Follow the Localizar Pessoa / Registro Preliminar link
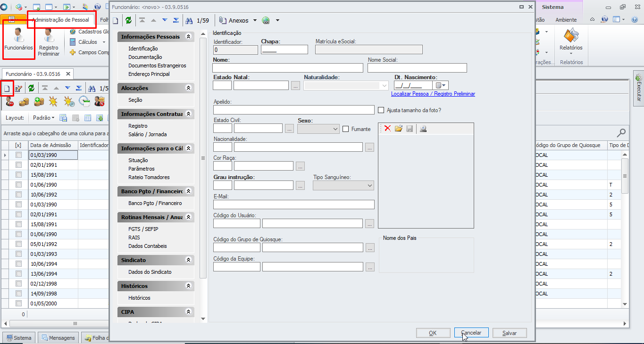The height and width of the screenshot is (344, 644). point(433,94)
